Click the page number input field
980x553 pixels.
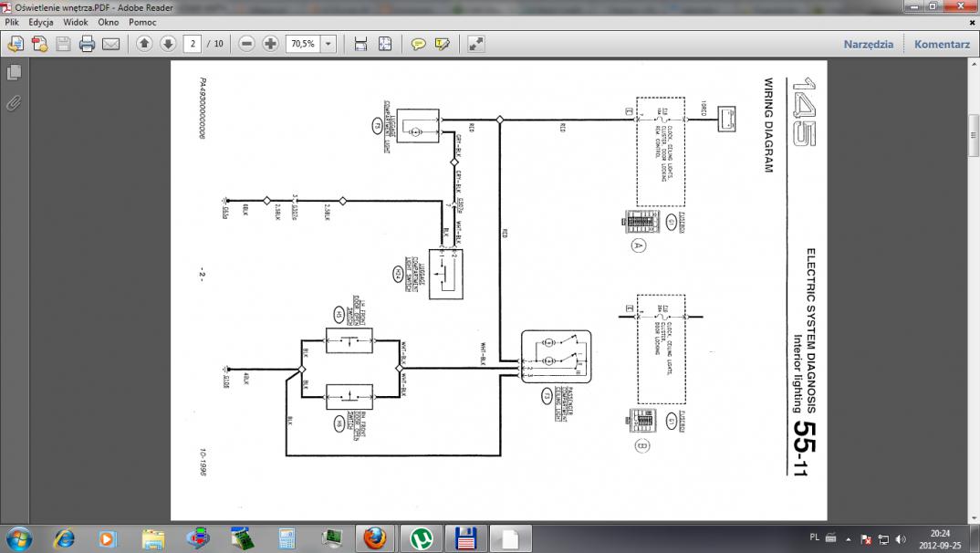point(193,44)
